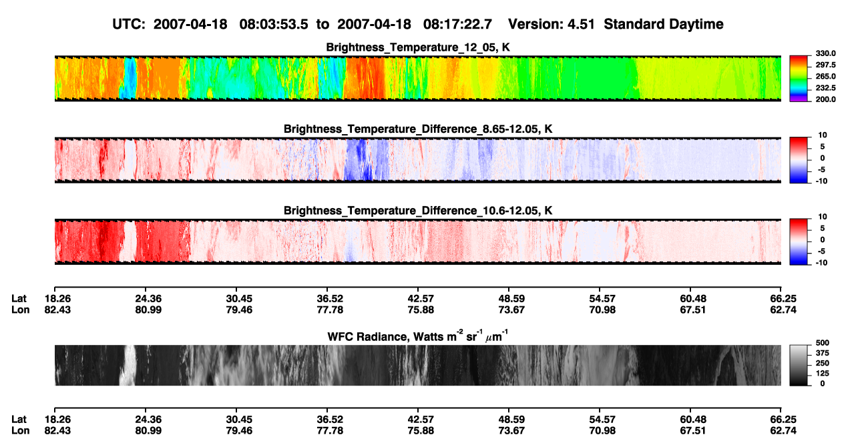This screenshot has width=868, height=445.
Task: Click the Brightness_Temperature_12_05, K panel title
Action: pos(418,47)
